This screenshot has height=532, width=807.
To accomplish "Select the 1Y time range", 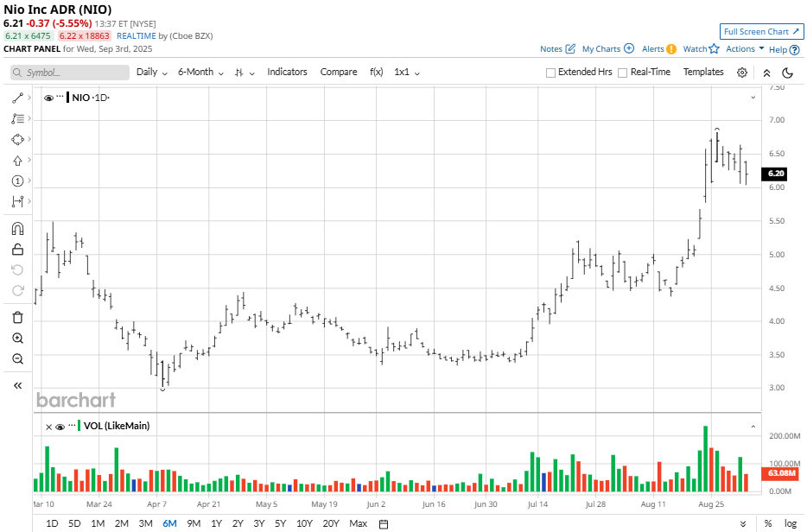I will click(216, 523).
